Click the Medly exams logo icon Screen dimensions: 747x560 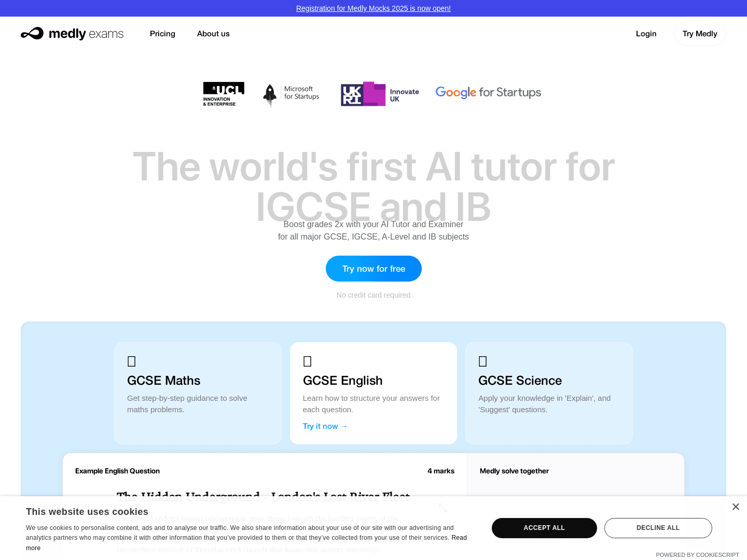[32, 33]
